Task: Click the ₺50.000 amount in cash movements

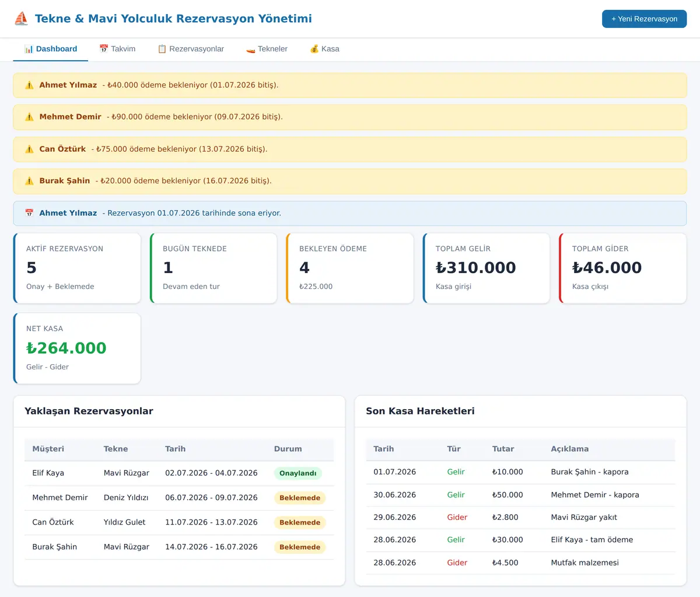Action: (x=508, y=495)
